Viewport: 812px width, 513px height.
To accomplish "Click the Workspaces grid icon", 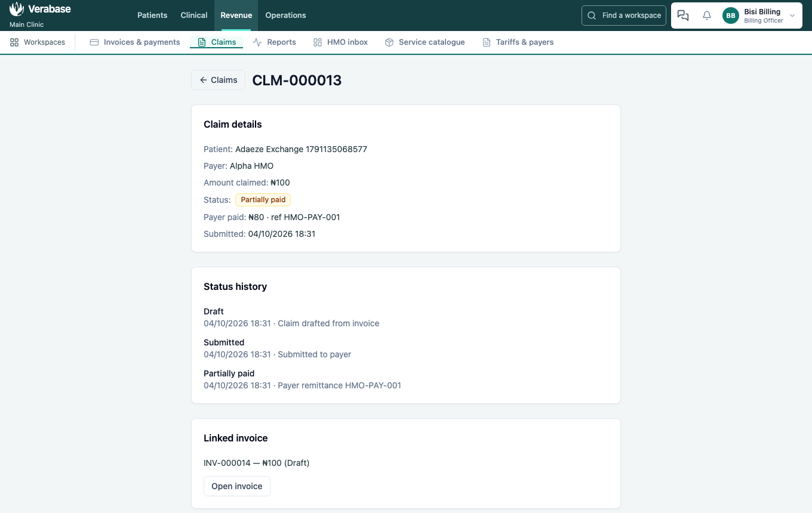I will (14, 42).
